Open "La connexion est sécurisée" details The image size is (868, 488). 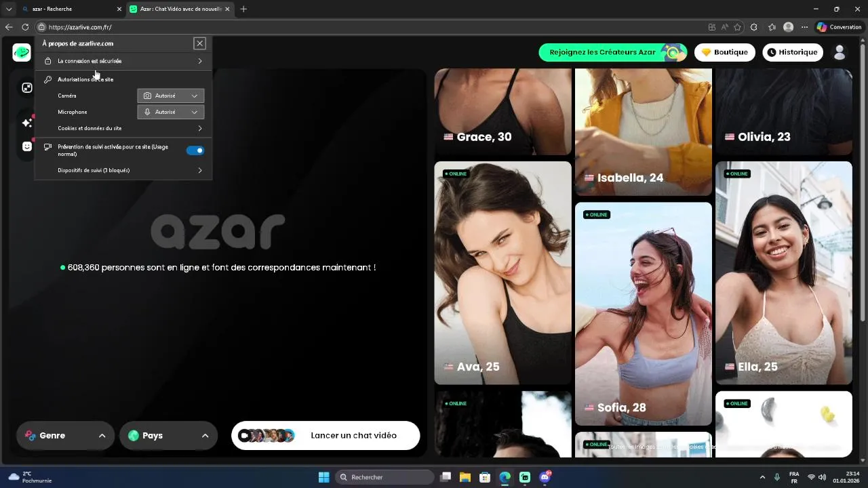[x=123, y=61]
